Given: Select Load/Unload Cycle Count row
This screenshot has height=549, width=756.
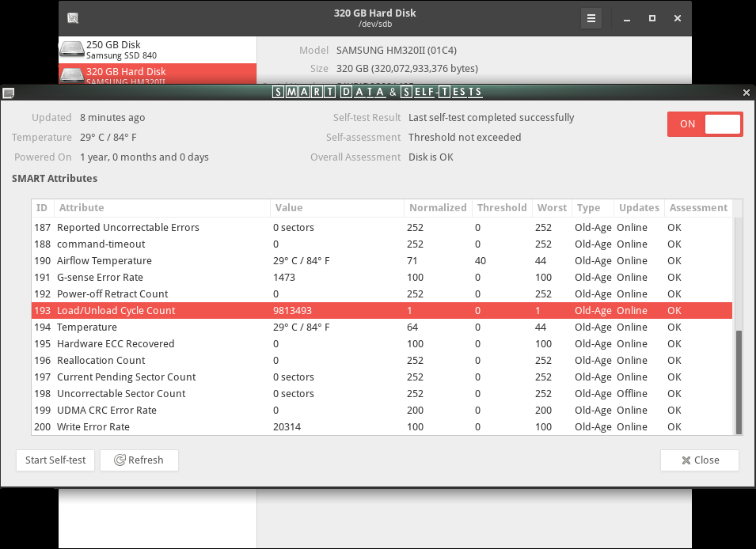Looking at the screenshot, I should [x=382, y=310].
